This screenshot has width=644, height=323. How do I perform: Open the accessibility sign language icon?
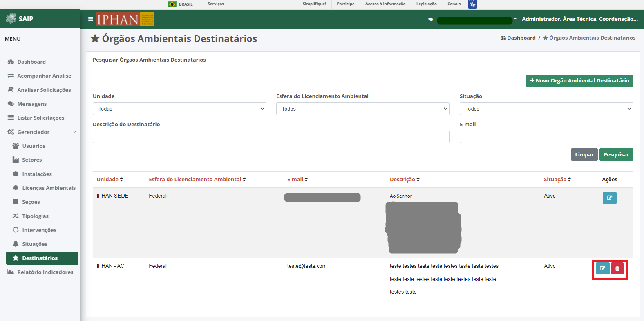(472, 4)
